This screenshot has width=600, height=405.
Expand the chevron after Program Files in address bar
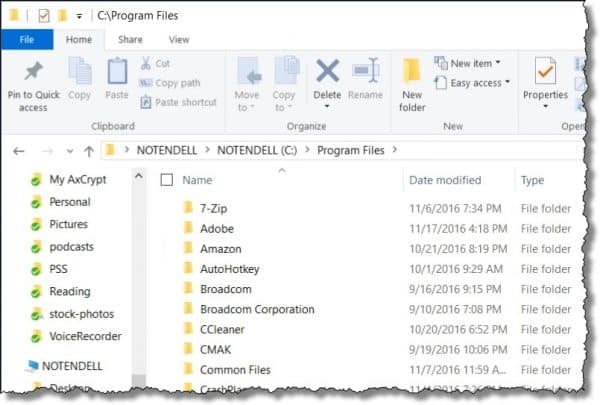point(395,150)
